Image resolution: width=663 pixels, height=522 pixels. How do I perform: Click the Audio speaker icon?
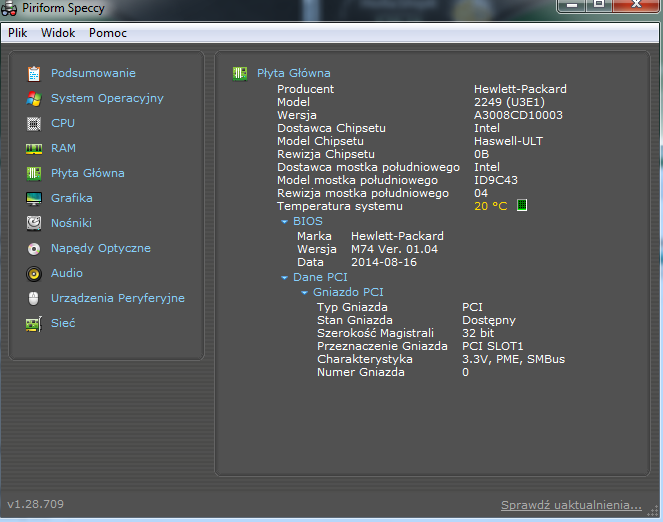34,274
